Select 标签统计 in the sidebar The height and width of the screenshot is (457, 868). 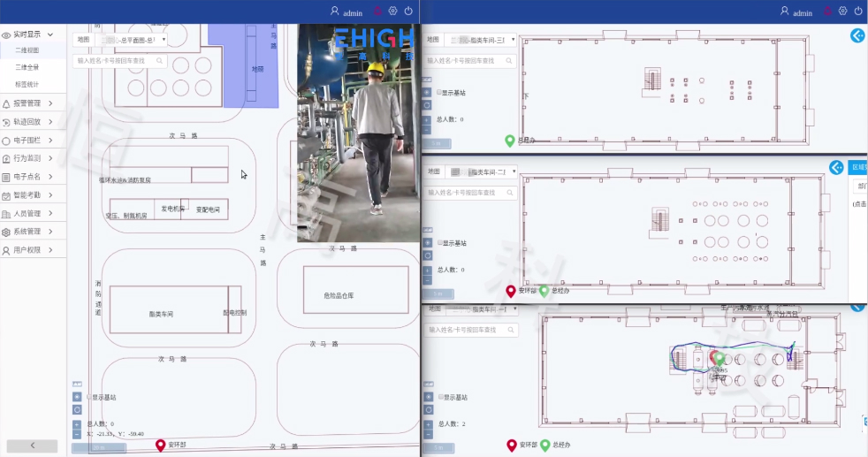(27, 84)
